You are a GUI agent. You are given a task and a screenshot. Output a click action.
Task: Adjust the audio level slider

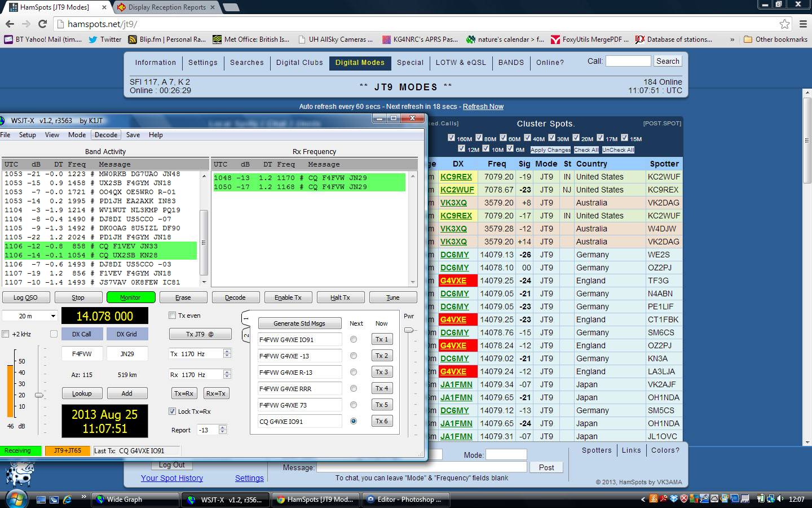click(x=39, y=395)
